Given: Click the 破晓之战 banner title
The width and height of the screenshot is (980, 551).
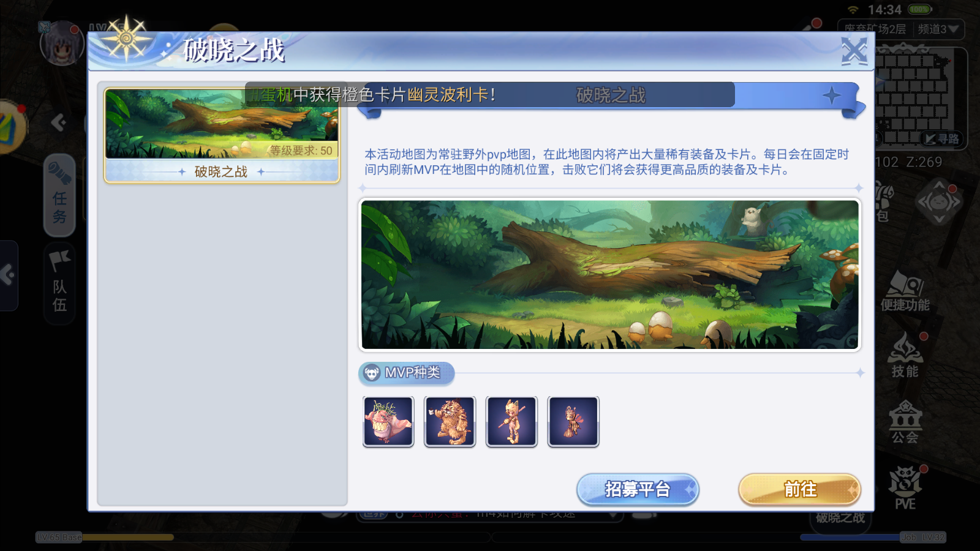Looking at the screenshot, I should [x=611, y=96].
